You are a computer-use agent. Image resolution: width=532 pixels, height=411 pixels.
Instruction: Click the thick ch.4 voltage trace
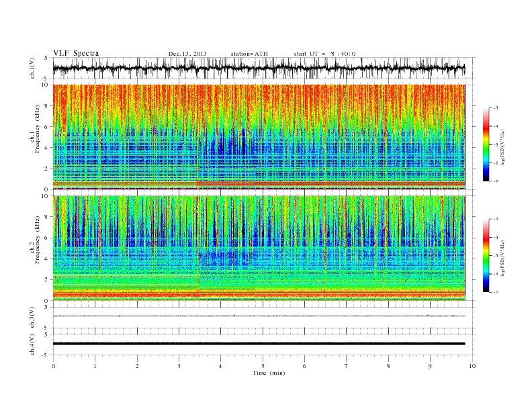pos(259,344)
